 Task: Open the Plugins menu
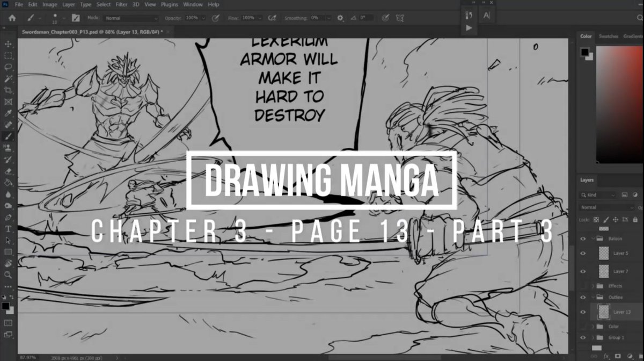coord(169,4)
